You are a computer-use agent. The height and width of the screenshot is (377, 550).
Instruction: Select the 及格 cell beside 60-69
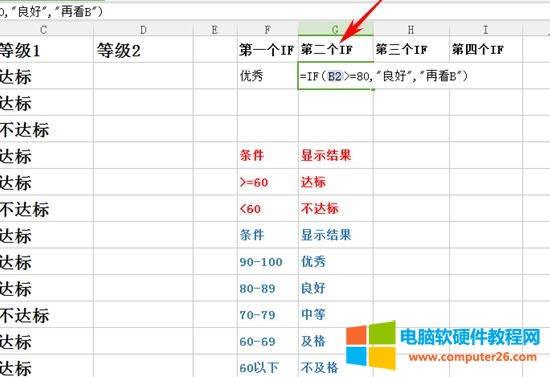pos(335,341)
